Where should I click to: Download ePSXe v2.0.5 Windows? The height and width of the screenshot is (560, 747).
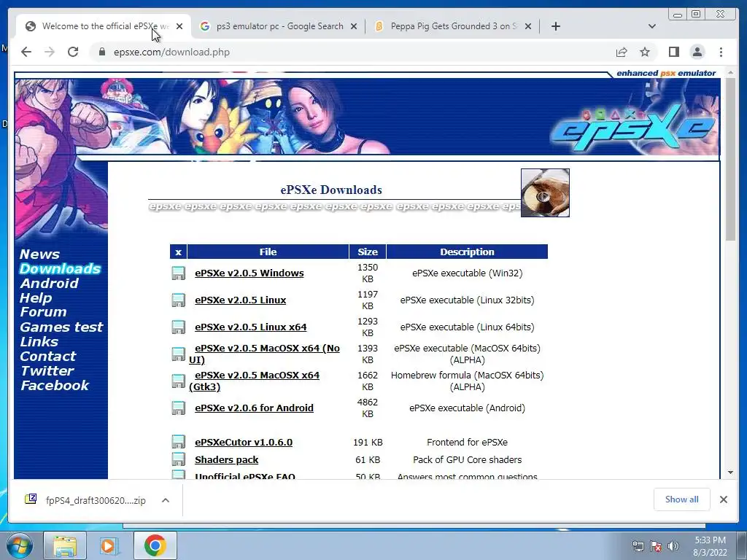[x=249, y=273]
